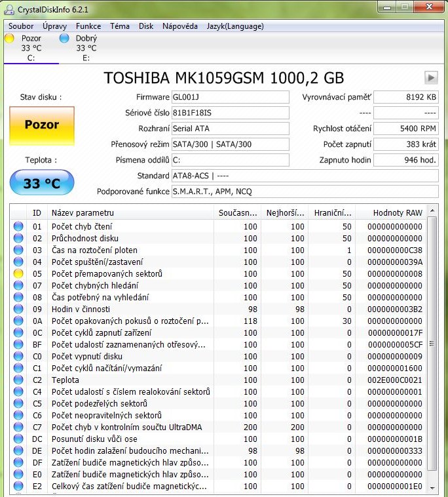Click yellow status icon for attribute 05
Screen dimensions: 448x497
click(x=18, y=273)
